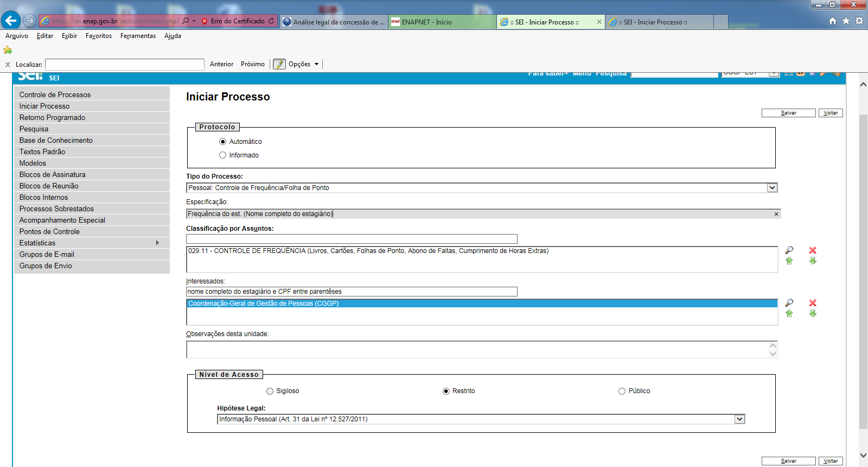Viewport: 868px width, 467px height.
Task: Open the address bar dropdown arrow
Action: coord(194,21)
